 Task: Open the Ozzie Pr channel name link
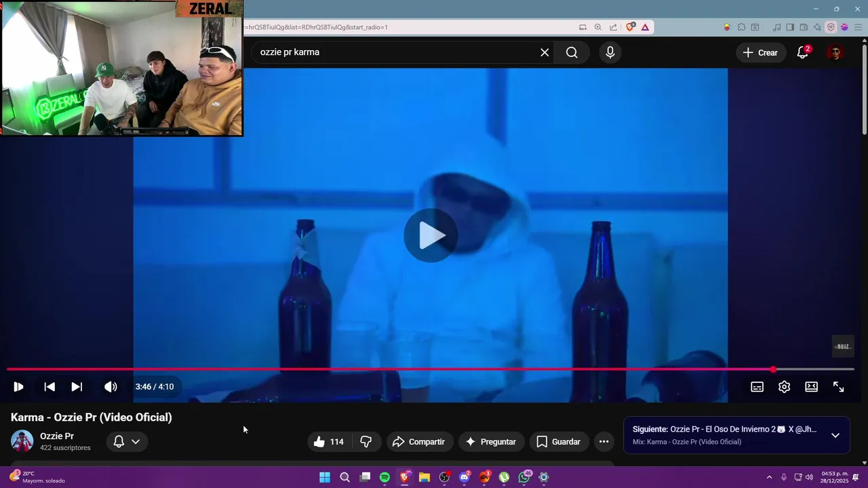tap(57, 436)
